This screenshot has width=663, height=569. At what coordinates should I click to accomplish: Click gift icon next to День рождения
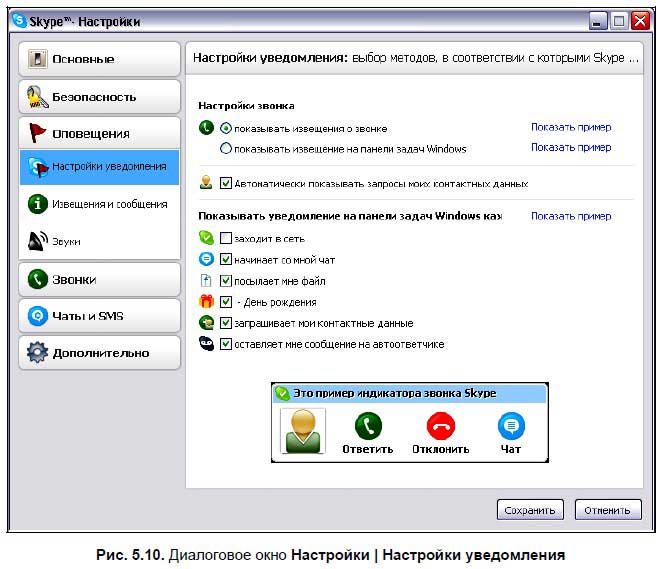(x=206, y=301)
